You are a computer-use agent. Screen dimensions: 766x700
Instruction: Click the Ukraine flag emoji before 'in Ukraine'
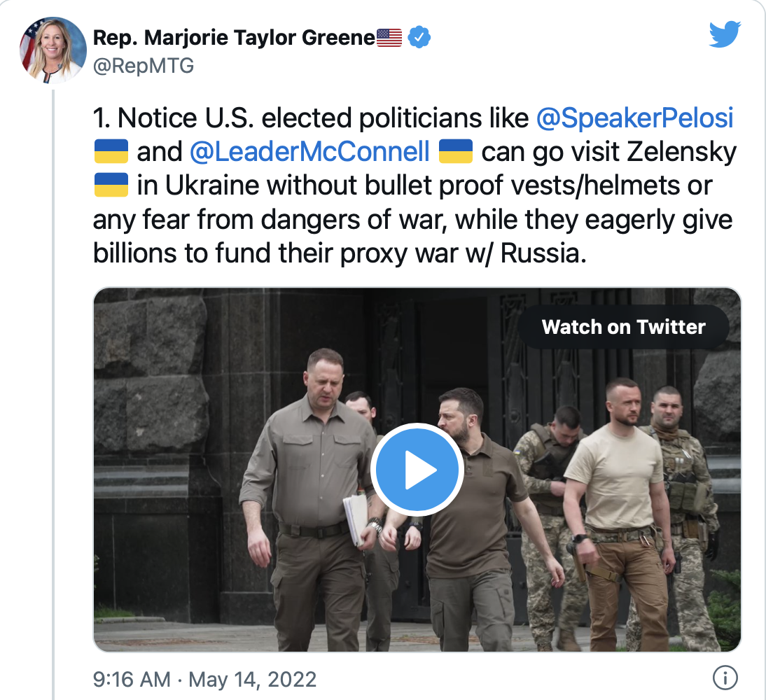[111, 185]
